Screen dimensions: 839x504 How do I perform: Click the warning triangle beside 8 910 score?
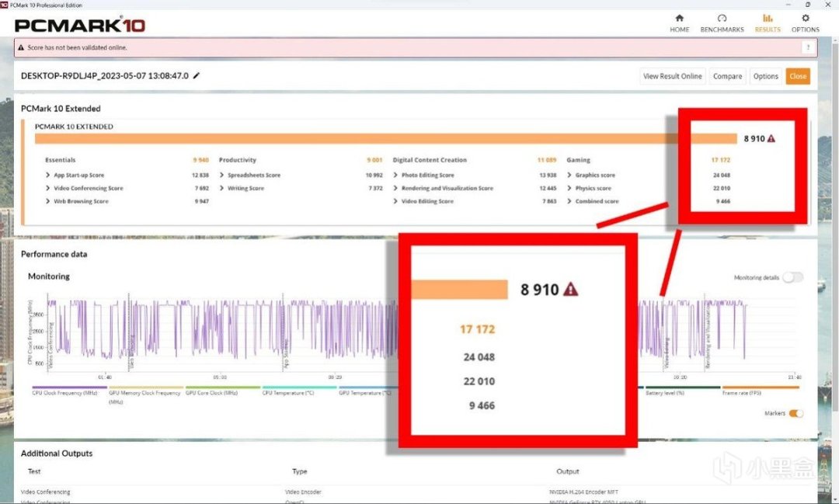[771, 138]
